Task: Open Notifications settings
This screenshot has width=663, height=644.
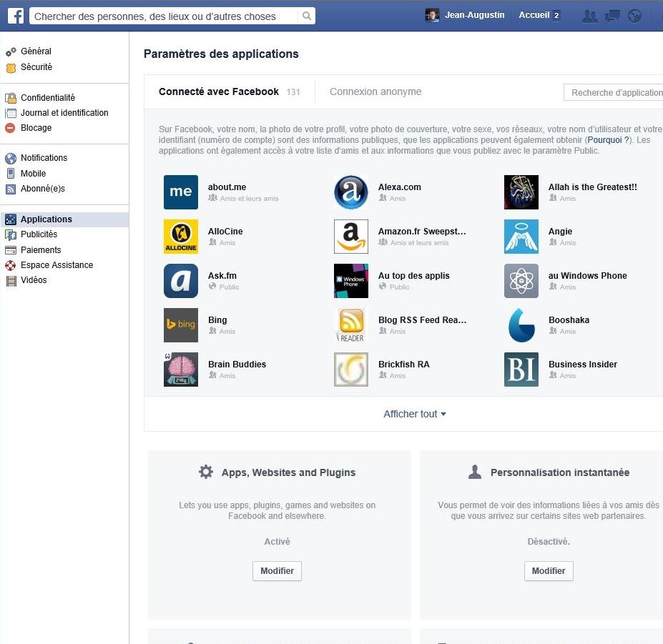Action: (x=44, y=158)
